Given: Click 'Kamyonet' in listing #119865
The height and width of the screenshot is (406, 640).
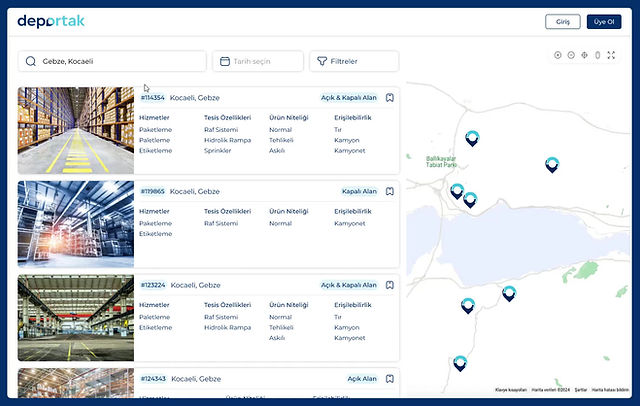Looking at the screenshot, I should click(350, 223).
